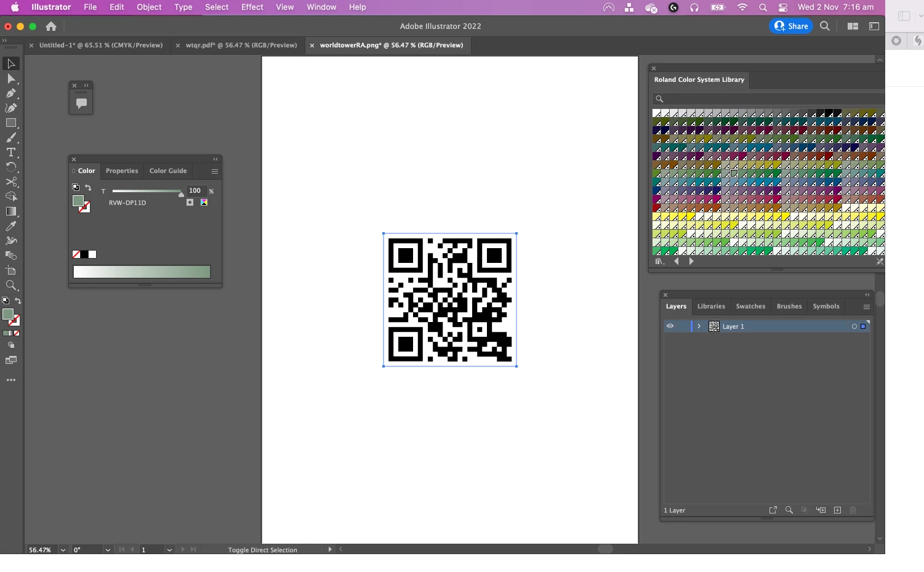Open the Object menu
924x572 pixels.
(149, 7)
